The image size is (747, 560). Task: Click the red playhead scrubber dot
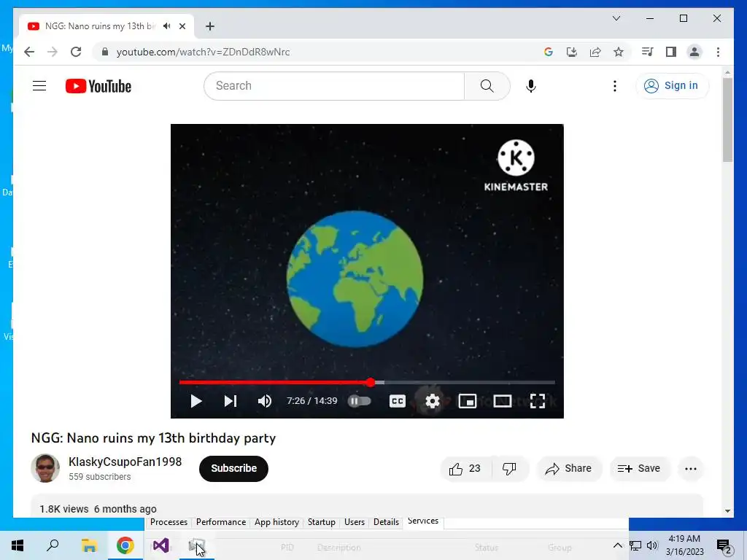click(371, 382)
